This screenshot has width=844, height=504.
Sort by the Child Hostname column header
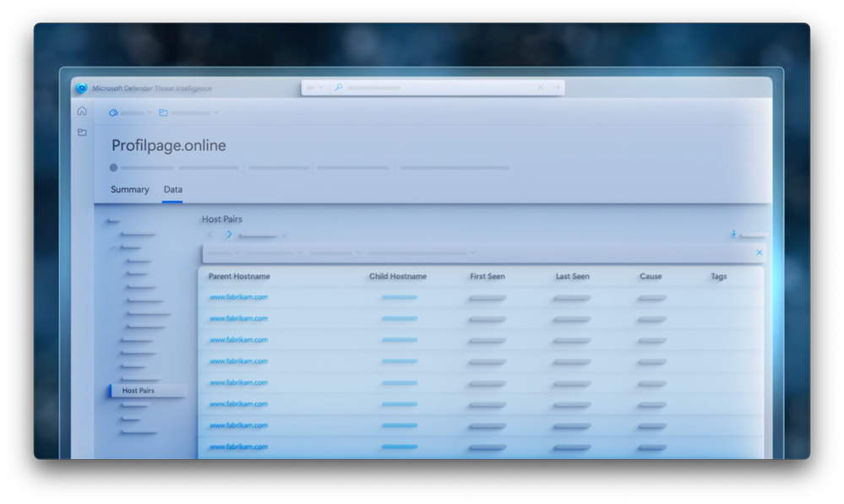coord(398,276)
